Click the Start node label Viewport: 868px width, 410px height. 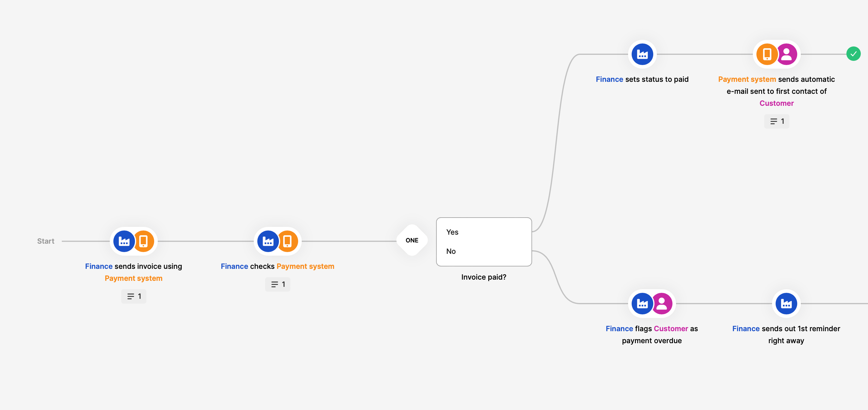pyautogui.click(x=45, y=240)
